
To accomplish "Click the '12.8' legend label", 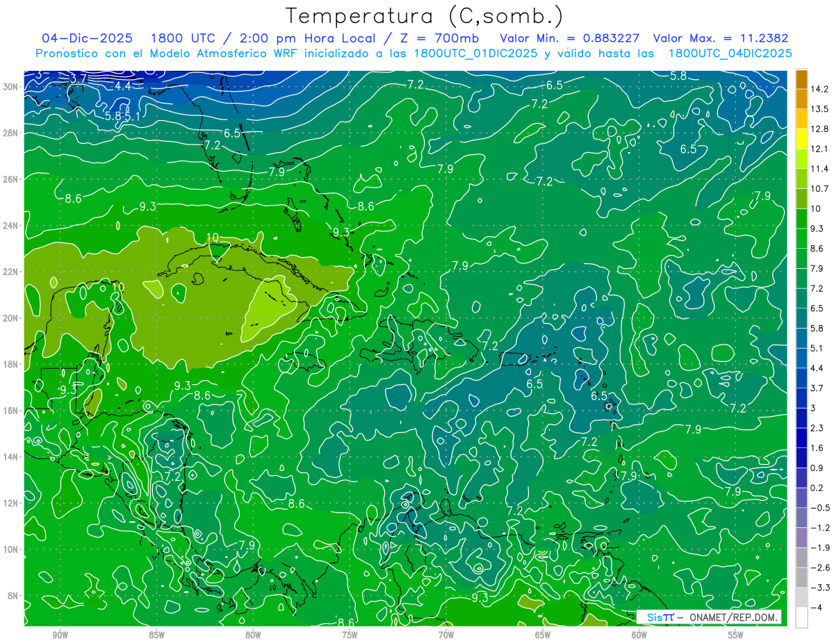I will tap(819, 129).
